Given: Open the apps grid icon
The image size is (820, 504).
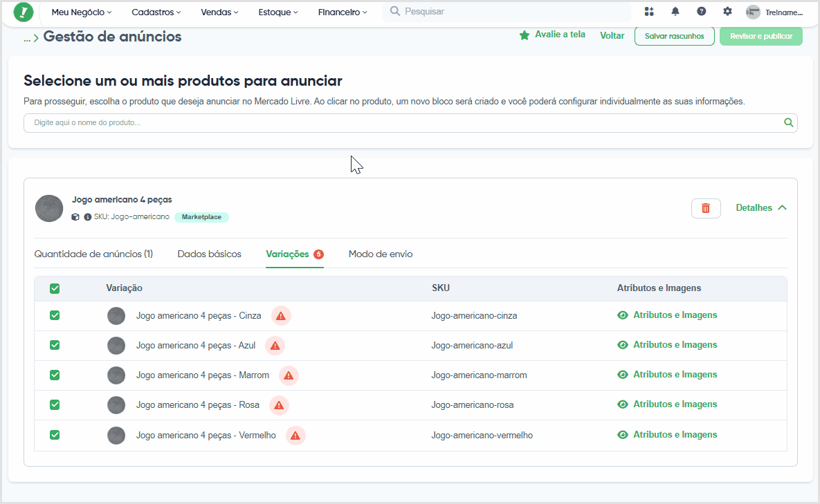Looking at the screenshot, I should pos(649,12).
